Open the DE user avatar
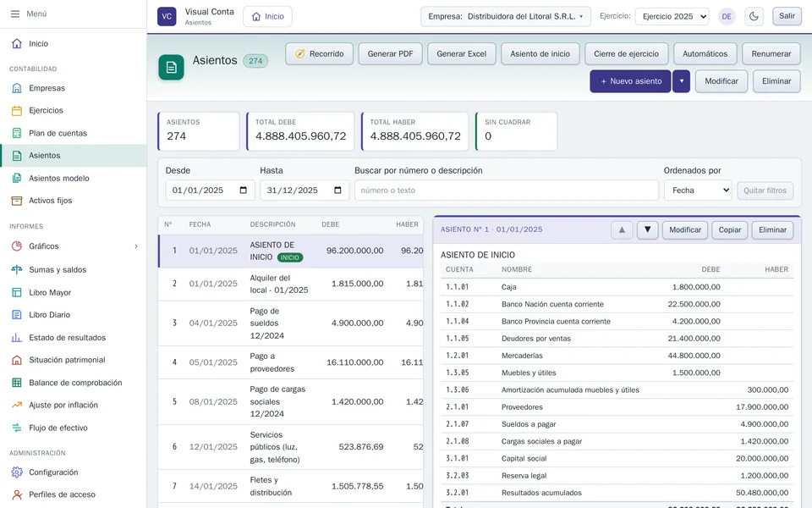This screenshot has height=508, width=812. 727,16
